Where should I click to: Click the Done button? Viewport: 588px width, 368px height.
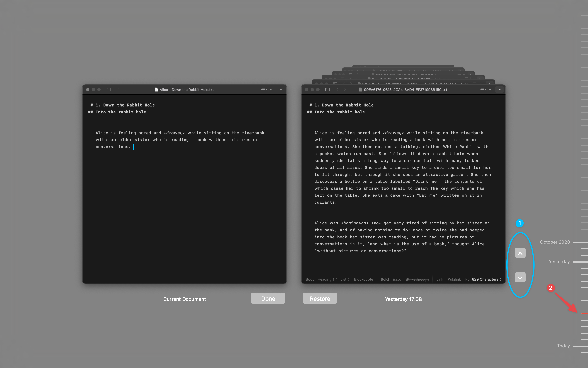tap(268, 298)
